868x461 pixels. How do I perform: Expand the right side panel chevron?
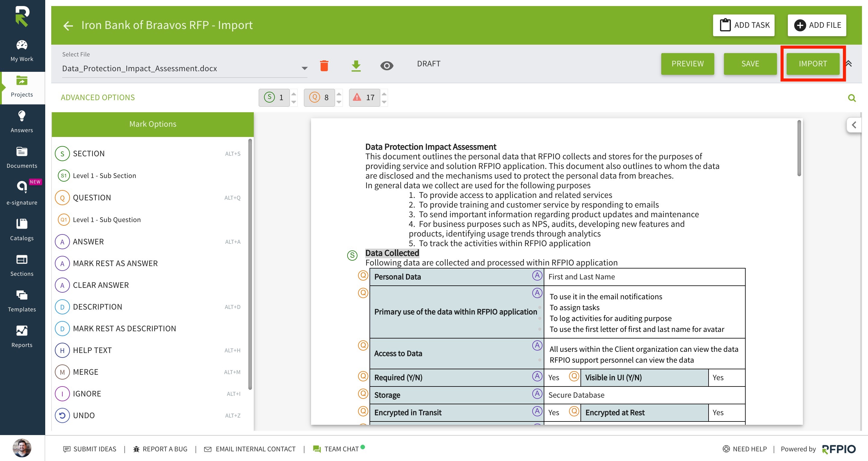854,125
